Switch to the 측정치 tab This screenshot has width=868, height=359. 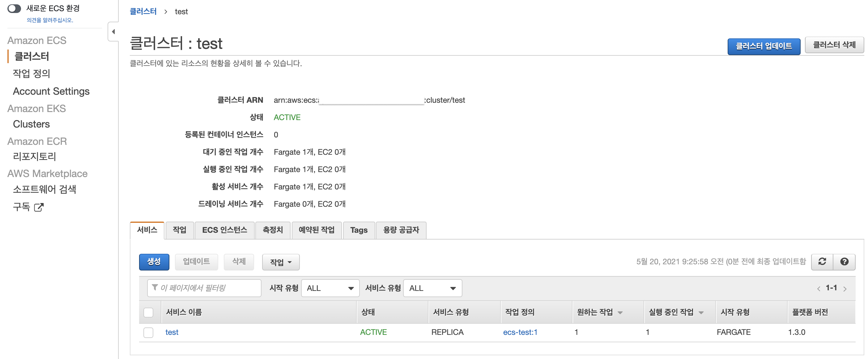[x=273, y=230]
